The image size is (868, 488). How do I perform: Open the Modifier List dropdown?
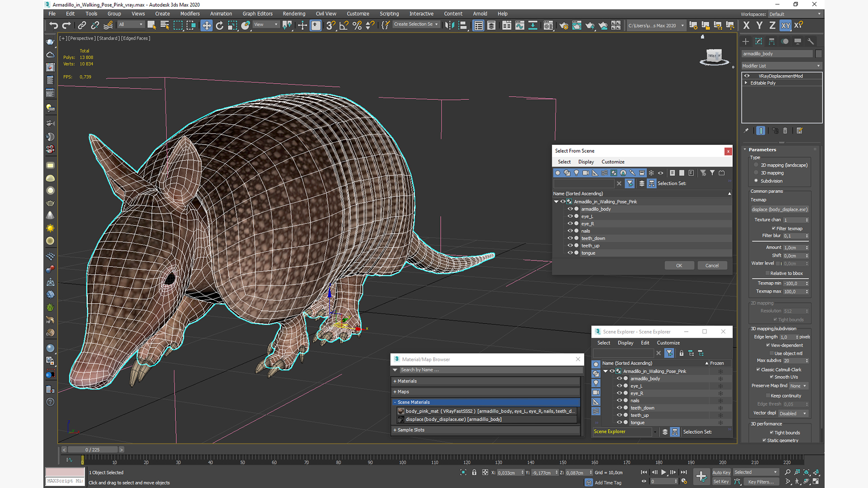[x=781, y=66]
